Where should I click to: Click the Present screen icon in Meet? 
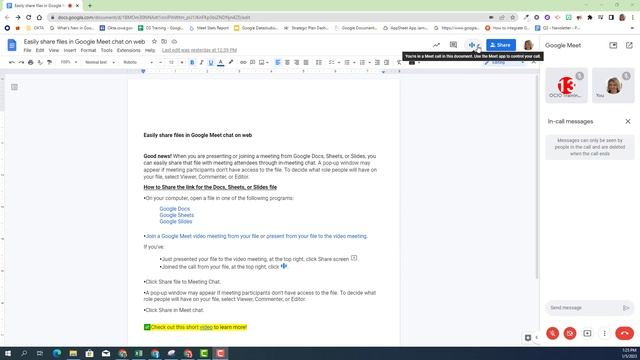587,333
